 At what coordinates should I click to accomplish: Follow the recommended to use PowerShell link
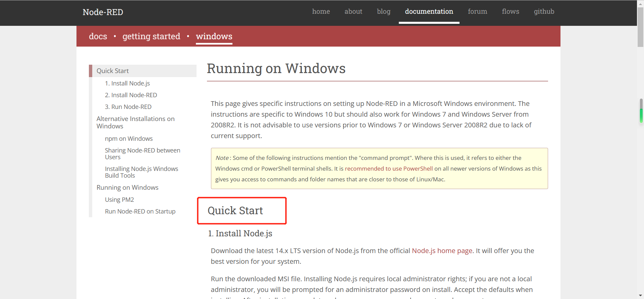[x=389, y=169]
